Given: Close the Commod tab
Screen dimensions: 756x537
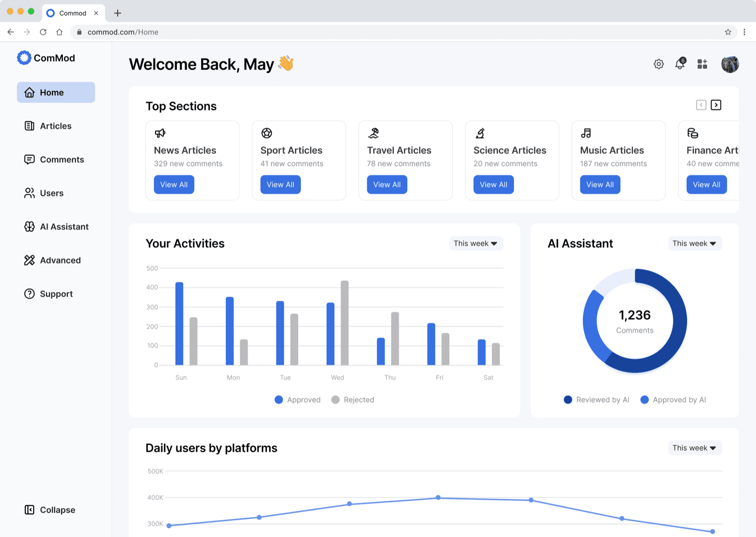Looking at the screenshot, I should click(96, 13).
